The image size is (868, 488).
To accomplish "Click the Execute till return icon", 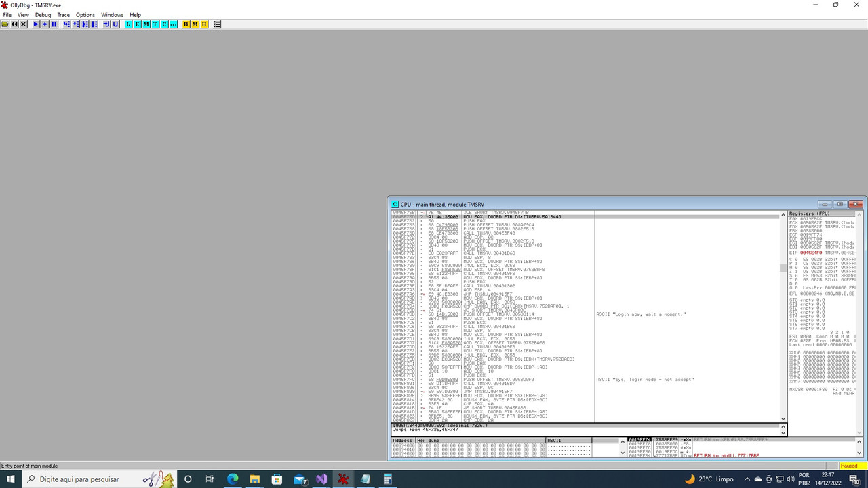I will click(106, 24).
